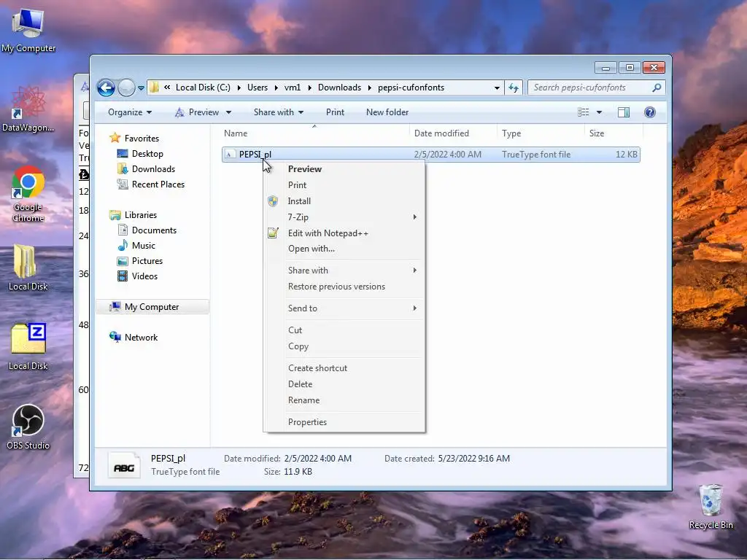Open the Share with toolbar menu
The image size is (747, 560).
279,112
